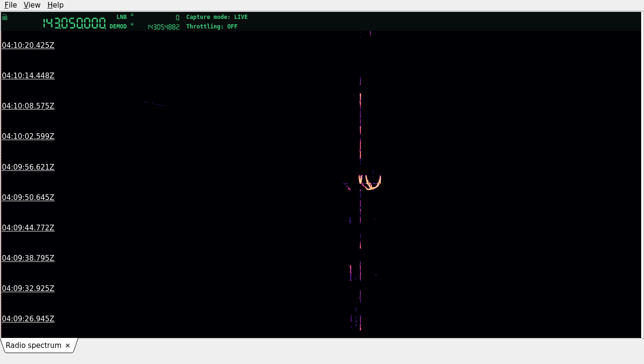Click timestamp 04:09:32.925Z

[28, 289]
